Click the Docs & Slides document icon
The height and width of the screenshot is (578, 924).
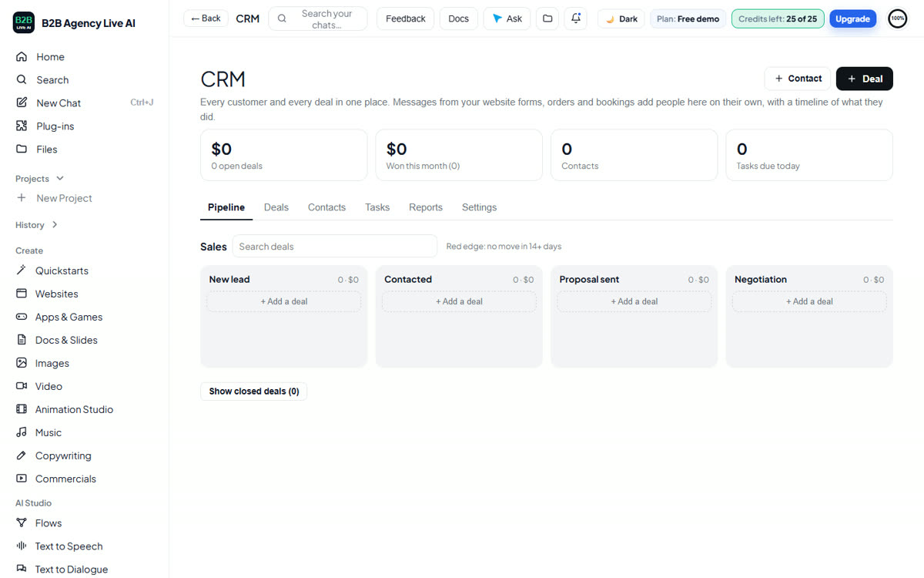coord(21,340)
